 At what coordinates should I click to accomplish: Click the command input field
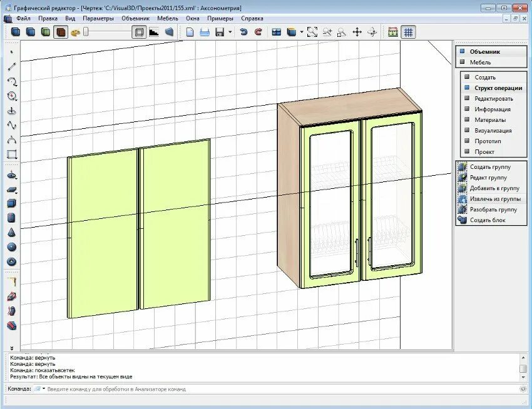[282, 389]
